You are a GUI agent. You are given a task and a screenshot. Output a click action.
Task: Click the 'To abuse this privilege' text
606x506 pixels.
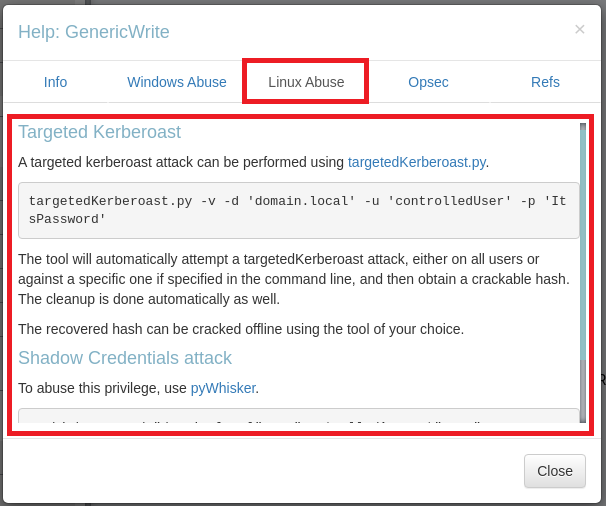pyautogui.click(x=103, y=388)
